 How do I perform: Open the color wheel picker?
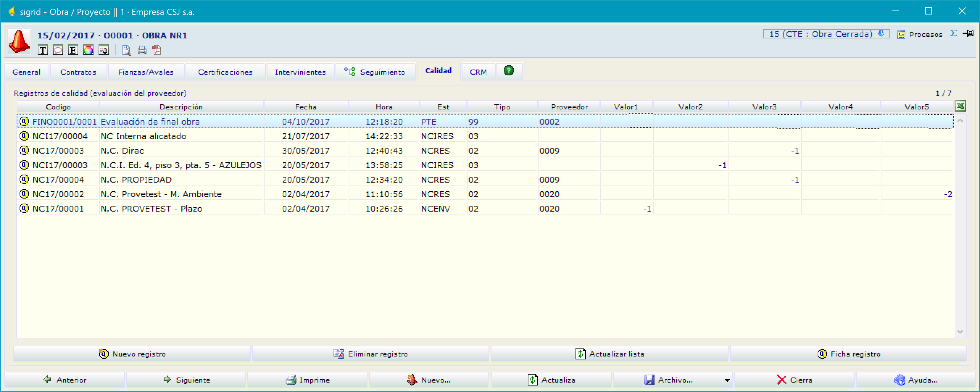tap(88, 50)
